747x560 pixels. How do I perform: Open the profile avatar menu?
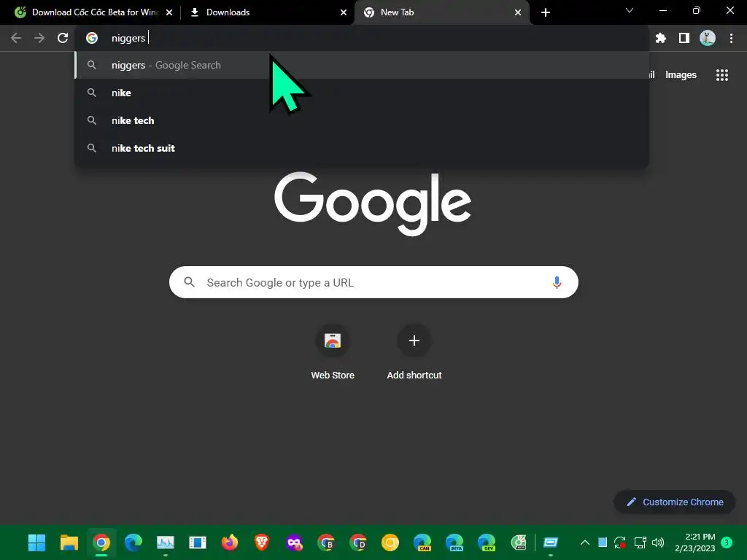point(708,38)
